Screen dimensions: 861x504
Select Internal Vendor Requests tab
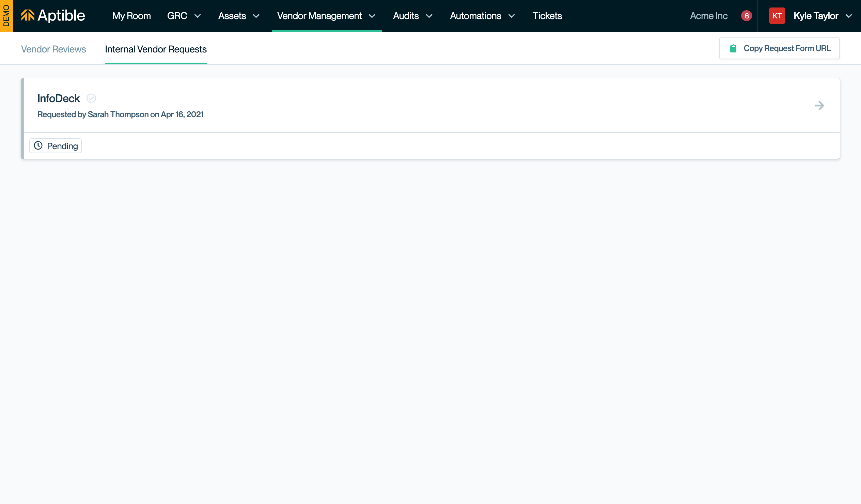pos(156,49)
